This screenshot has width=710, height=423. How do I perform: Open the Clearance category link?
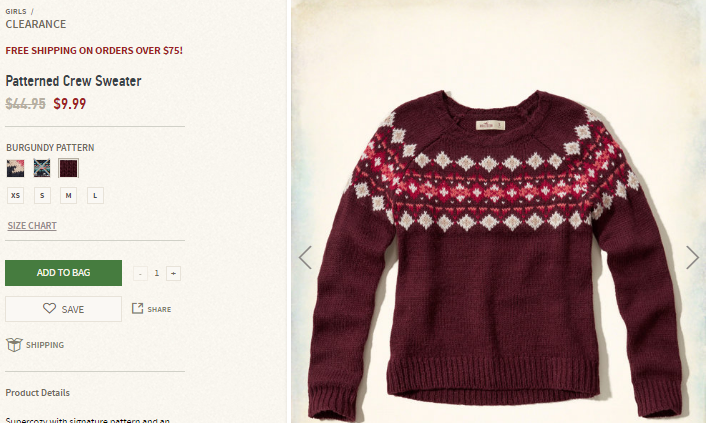click(36, 24)
